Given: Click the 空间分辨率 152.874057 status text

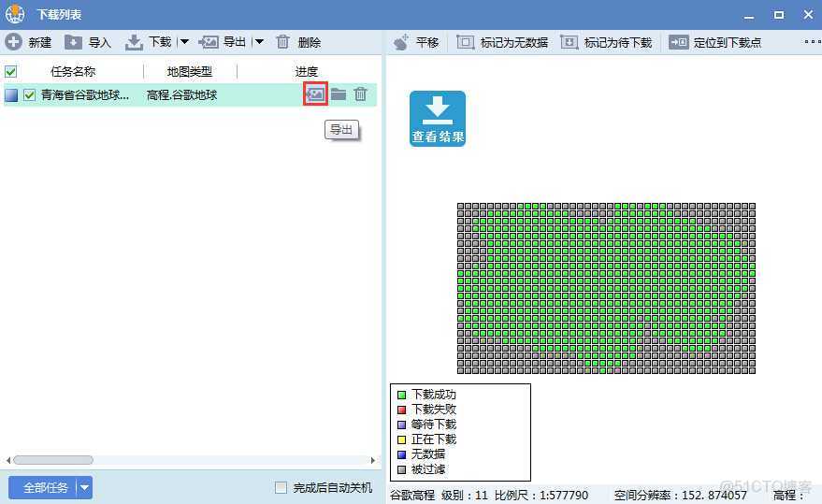Looking at the screenshot, I should [681, 495].
